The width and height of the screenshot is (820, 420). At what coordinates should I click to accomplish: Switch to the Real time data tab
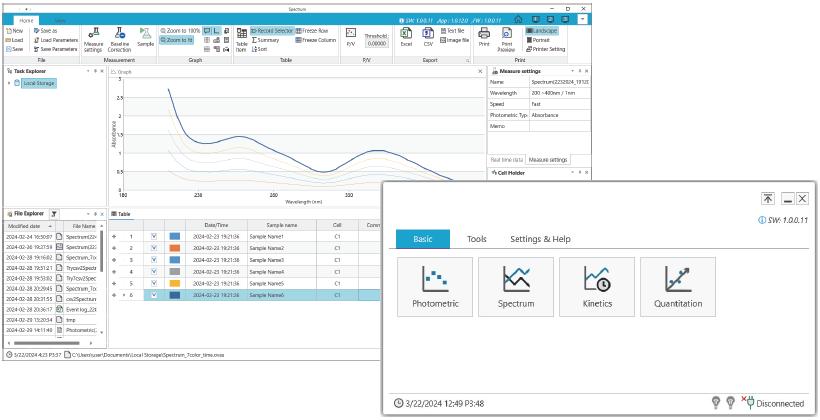(506, 160)
